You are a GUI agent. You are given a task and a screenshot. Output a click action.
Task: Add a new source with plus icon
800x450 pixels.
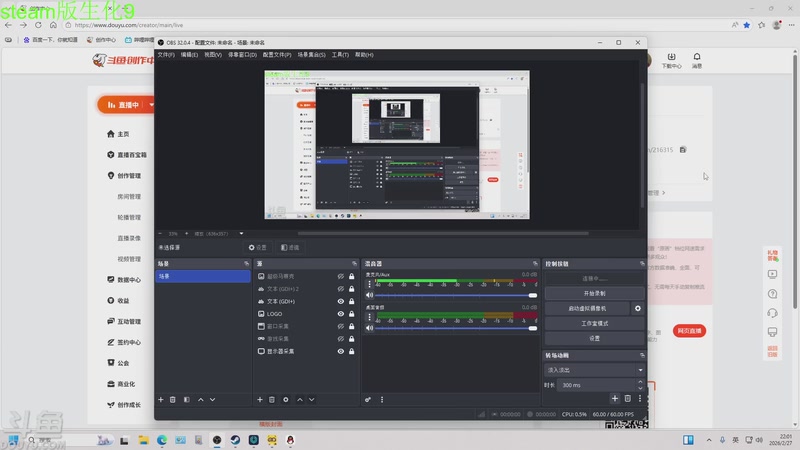coord(260,399)
